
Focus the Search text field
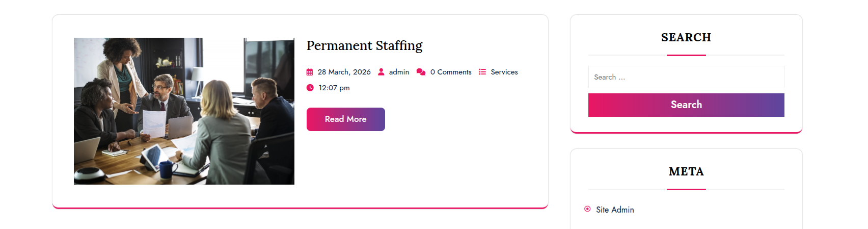tap(686, 77)
